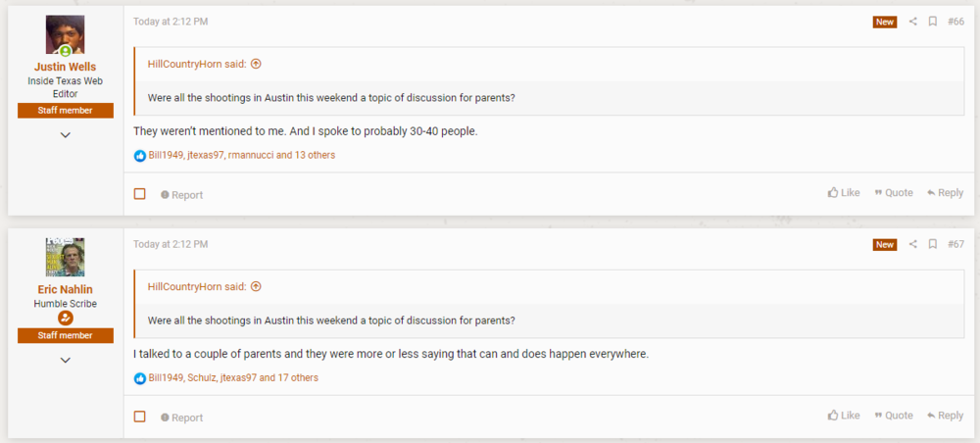980x443 pixels.
Task: Bookmark post #67
Action: pos(933,244)
